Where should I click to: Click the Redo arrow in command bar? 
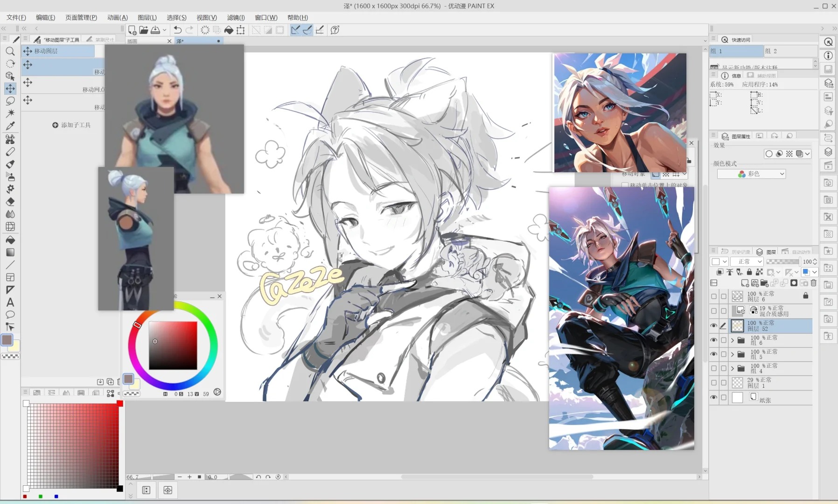tap(189, 30)
